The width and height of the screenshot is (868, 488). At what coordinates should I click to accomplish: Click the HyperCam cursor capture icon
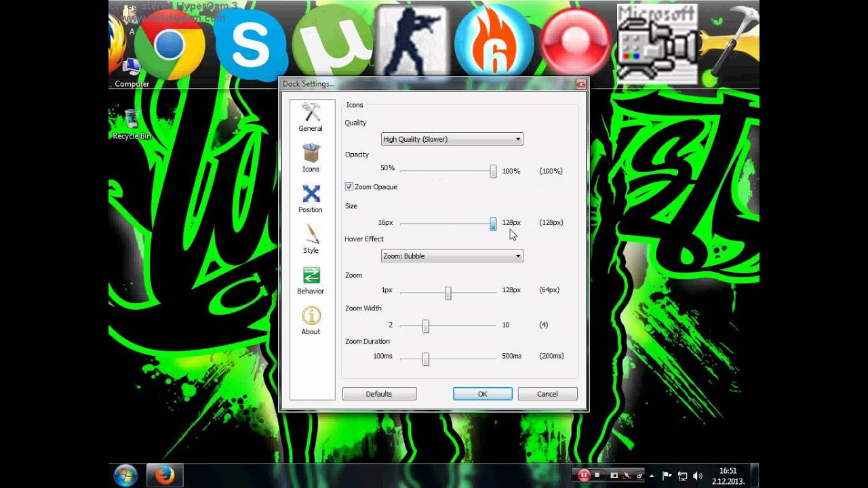tap(627, 476)
